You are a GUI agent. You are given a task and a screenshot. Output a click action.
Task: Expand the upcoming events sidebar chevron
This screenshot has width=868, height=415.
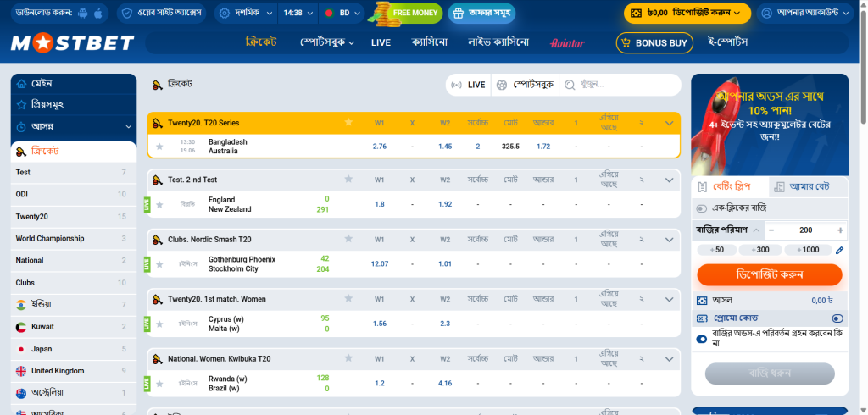click(129, 127)
